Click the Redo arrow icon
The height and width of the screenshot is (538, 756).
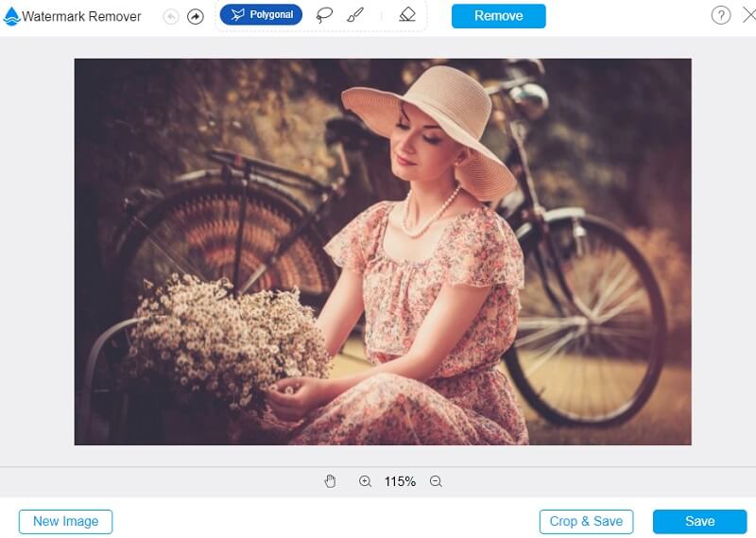point(196,16)
